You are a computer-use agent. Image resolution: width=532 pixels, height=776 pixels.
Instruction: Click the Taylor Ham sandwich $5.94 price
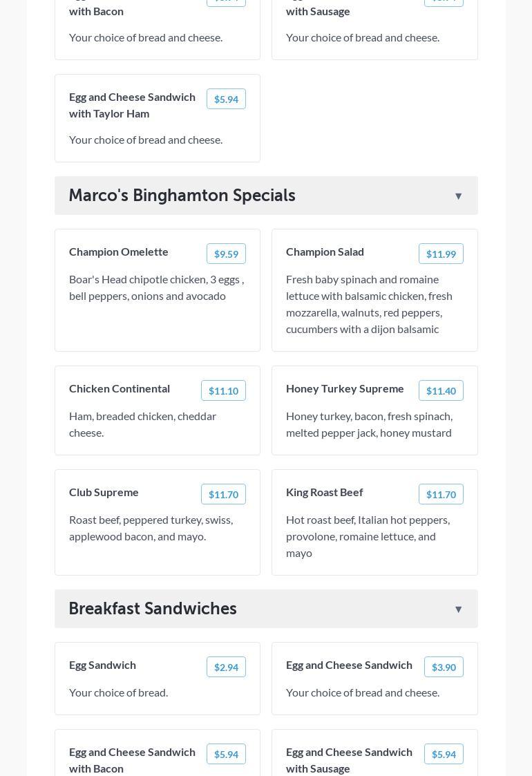(x=226, y=99)
